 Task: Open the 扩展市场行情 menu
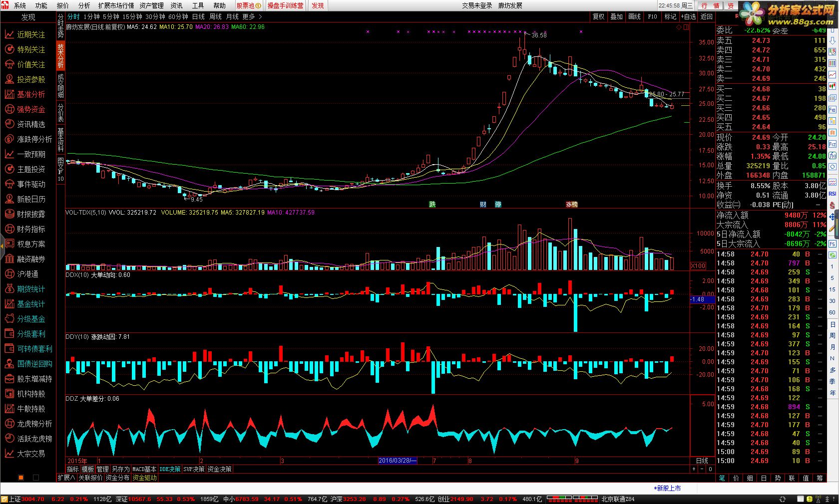pos(116,5)
